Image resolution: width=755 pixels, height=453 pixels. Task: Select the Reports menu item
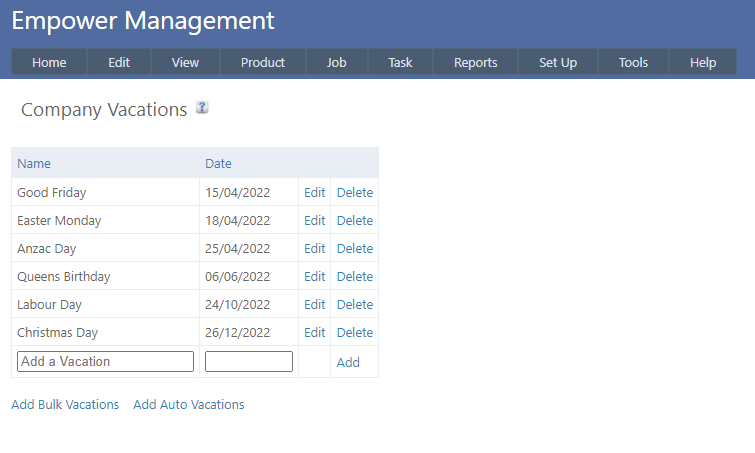click(x=475, y=62)
